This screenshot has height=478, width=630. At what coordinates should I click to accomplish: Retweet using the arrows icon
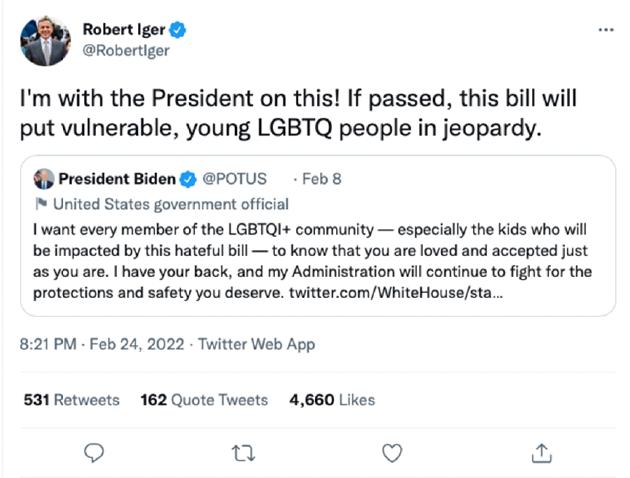coord(243,453)
